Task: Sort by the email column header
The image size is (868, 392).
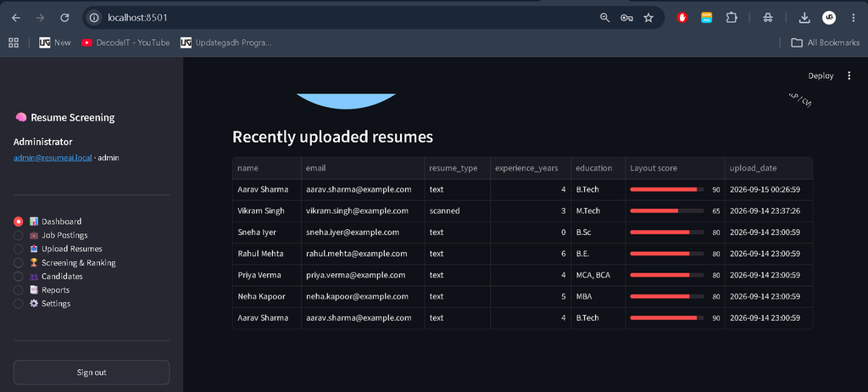Action: point(363,168)
